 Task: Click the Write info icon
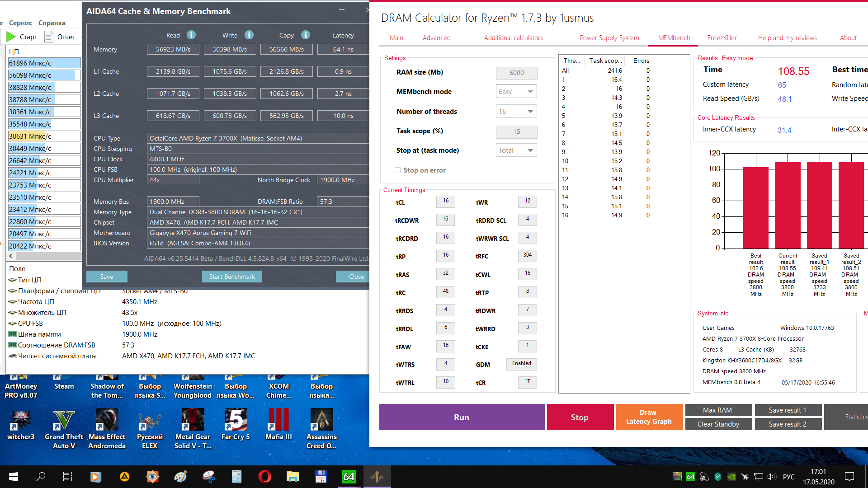click(x=249, y=35)
